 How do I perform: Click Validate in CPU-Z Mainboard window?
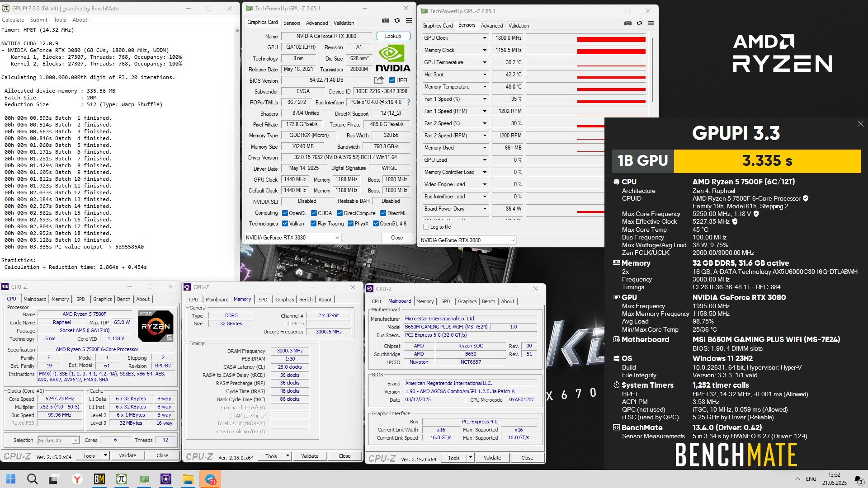pyautogui.click(x=492, y=458)
